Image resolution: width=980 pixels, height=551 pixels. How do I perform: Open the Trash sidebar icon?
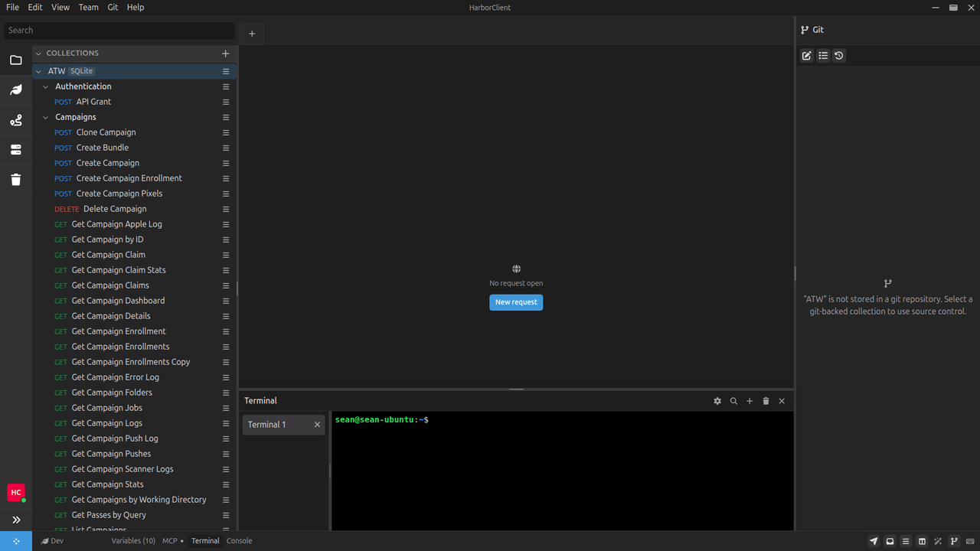[16, 180]
